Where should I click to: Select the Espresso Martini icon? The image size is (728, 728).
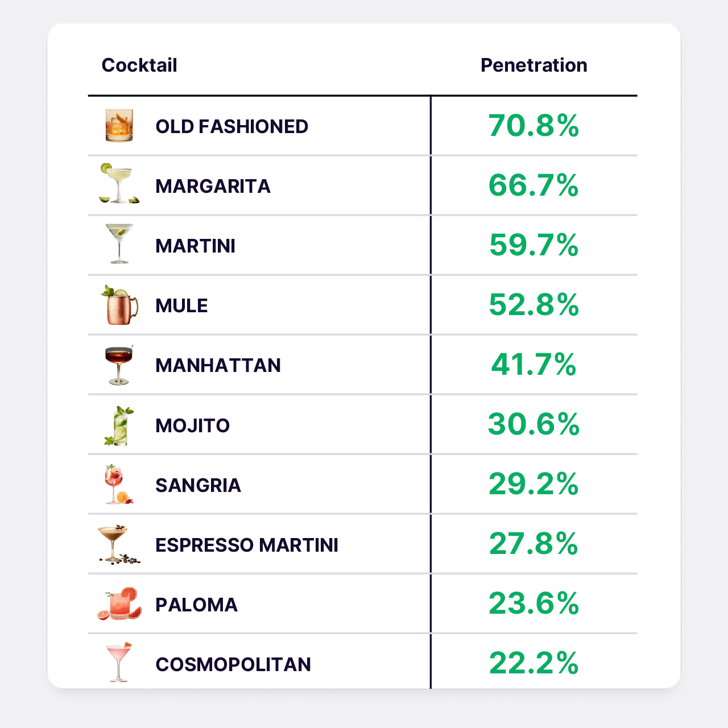118,545
